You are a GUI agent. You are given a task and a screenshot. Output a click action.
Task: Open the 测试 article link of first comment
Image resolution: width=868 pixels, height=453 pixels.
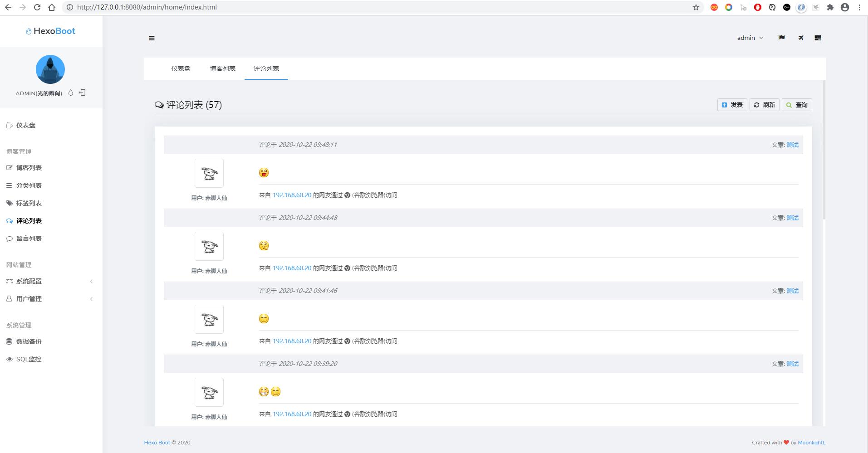pyautogui.click(x=793, y=145)
